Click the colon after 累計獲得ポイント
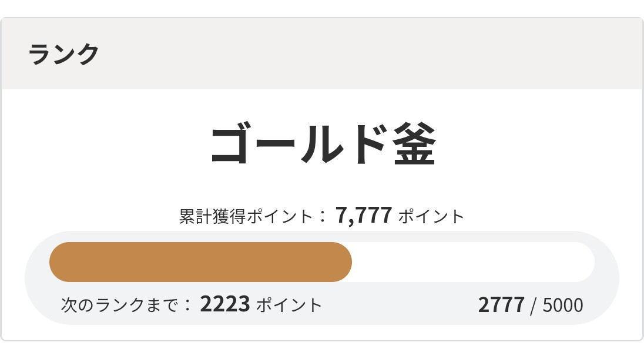This screenshot has height=359, width=644. [x=321, y=216]
